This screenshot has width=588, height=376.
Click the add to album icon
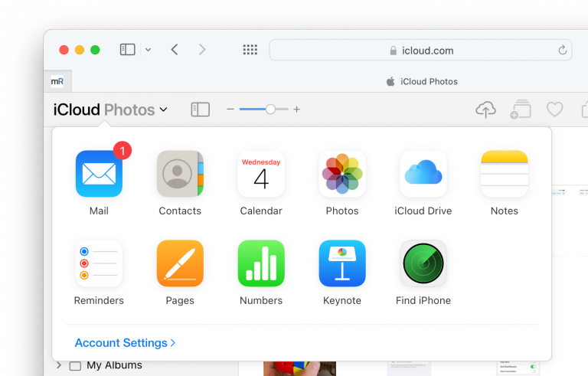click(x=521, y=110)
